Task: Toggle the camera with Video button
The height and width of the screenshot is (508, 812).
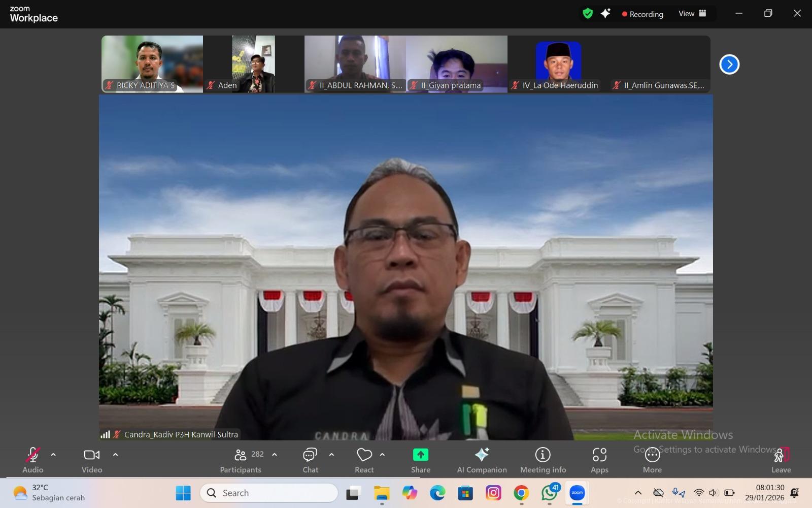Action: (92, 460)
